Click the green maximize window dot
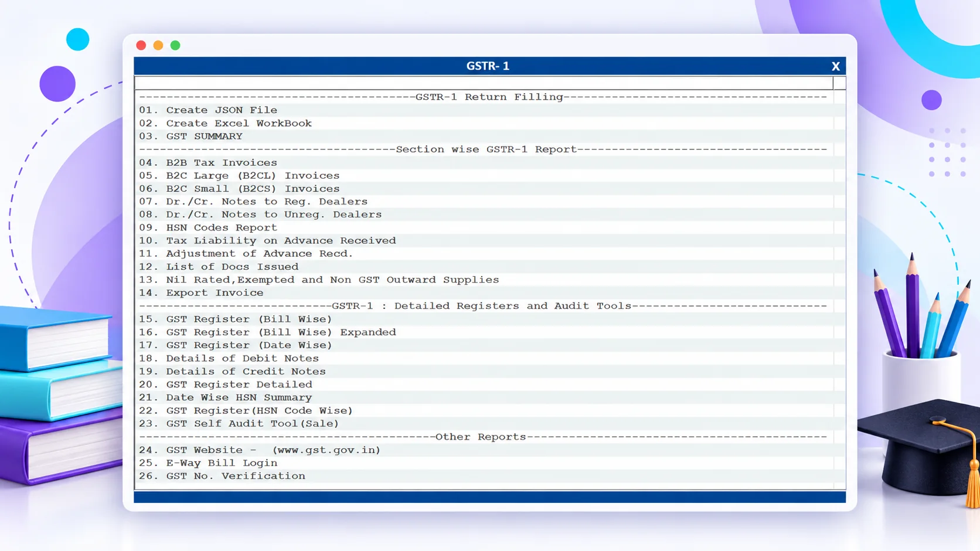Image resolution: width=980 pixels, height=551 pixels. click(x=175, y=45)
